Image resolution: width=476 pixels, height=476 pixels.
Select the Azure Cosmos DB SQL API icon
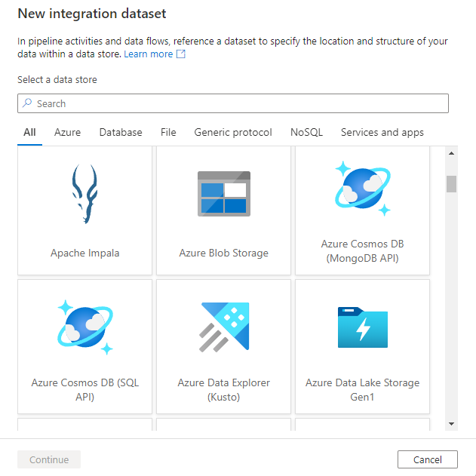click(84, 327)
